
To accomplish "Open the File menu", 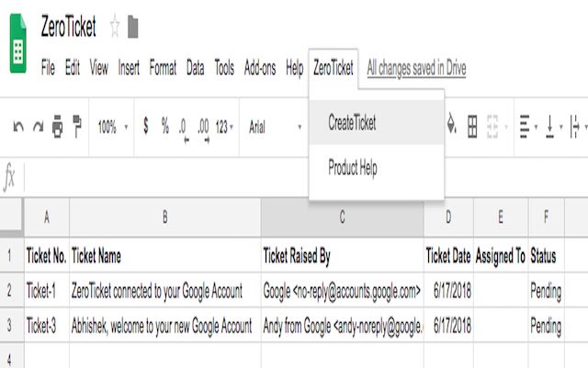I will tap(48, 68).
